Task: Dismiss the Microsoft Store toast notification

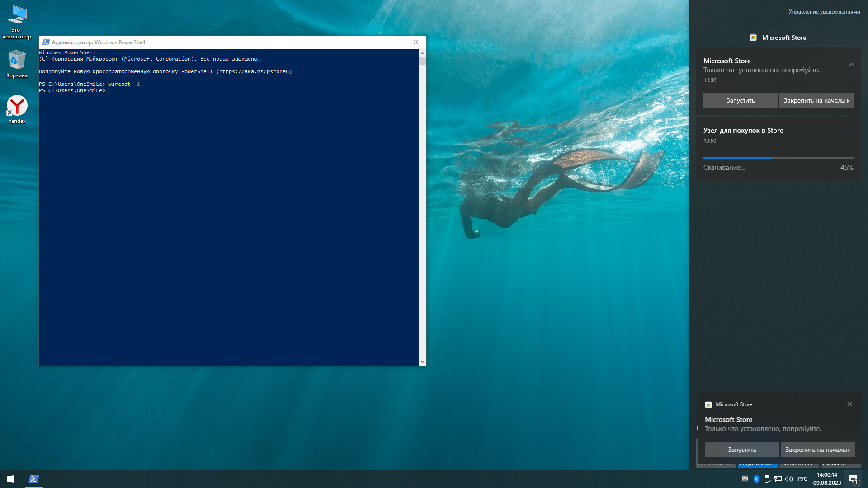Action: pos(849,404)
